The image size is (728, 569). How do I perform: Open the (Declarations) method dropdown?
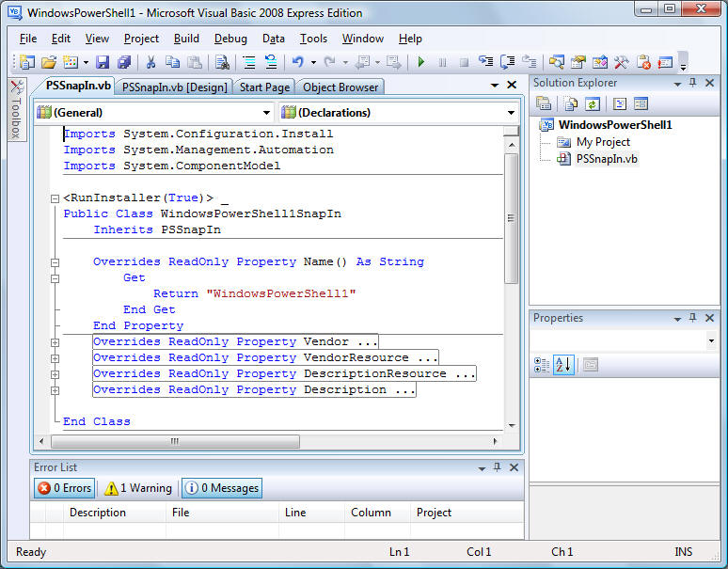[x=511, y=112]
